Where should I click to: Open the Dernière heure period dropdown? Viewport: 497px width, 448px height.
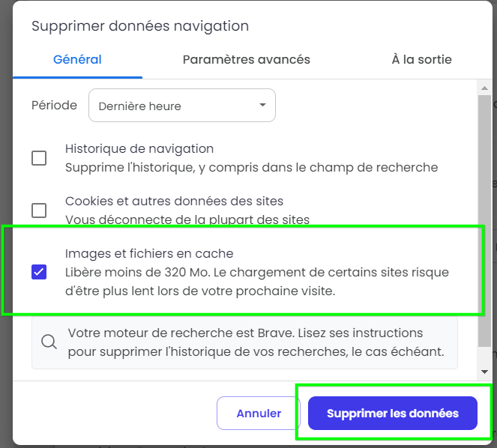click(182, 105)
